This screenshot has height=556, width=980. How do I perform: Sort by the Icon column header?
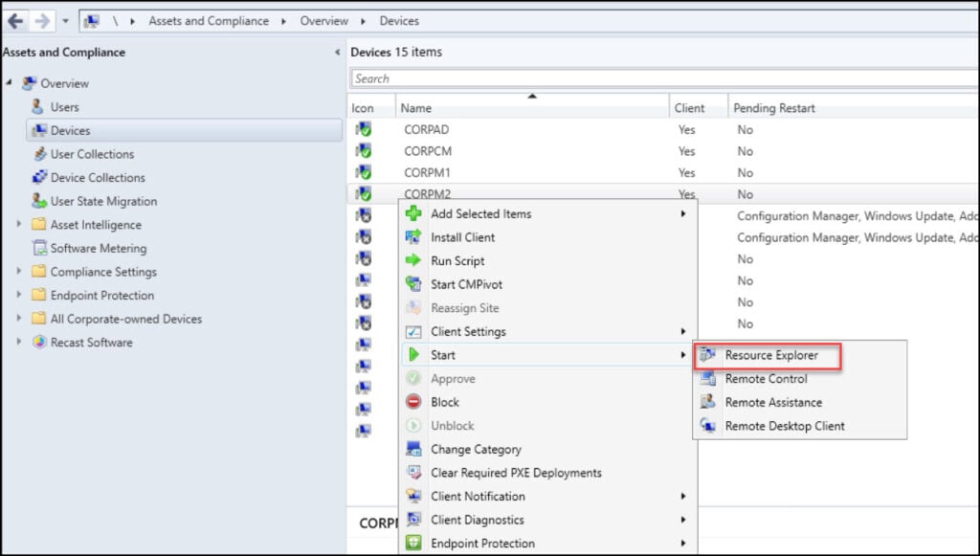pyautogui.click(x=371, y=107)
